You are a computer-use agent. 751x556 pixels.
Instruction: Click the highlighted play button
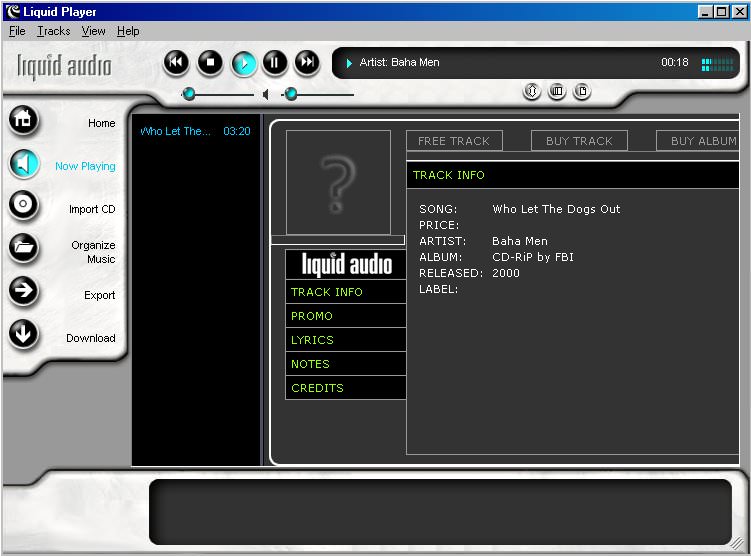(244, 63)
